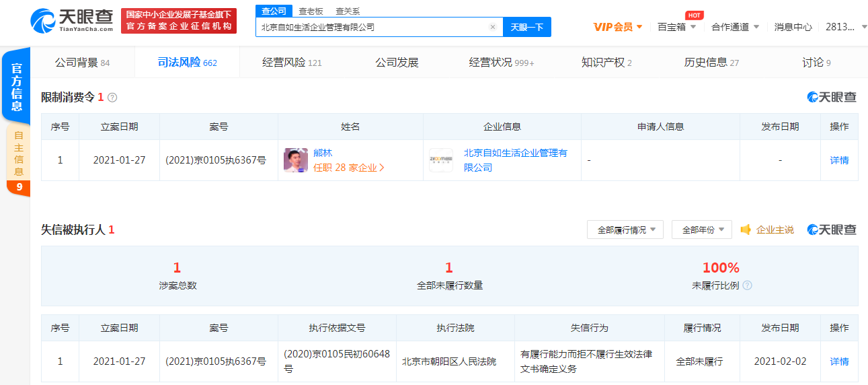Open the 经营风险 tab
Viewport: 868px width, 385px height.
(x=292, y=63)
